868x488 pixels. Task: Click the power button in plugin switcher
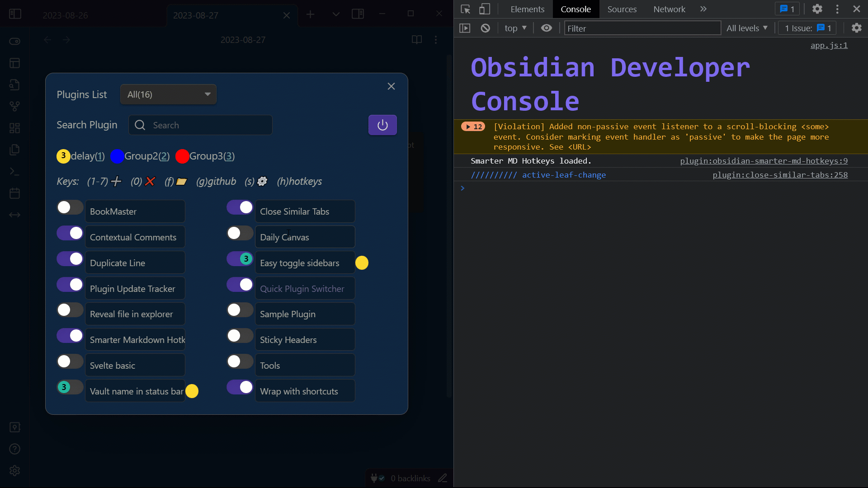pyautogui.click(x=382, y=125)
